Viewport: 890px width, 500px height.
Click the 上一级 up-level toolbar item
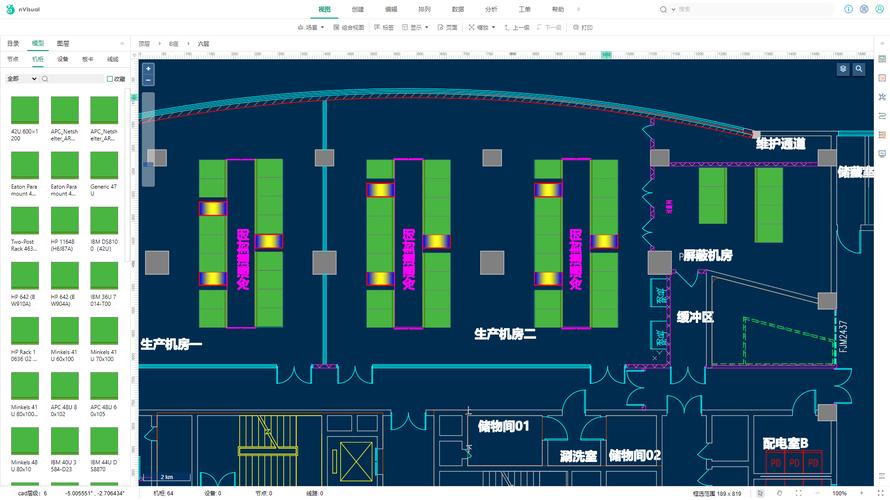pyautogui.click(x=517, y=27)
